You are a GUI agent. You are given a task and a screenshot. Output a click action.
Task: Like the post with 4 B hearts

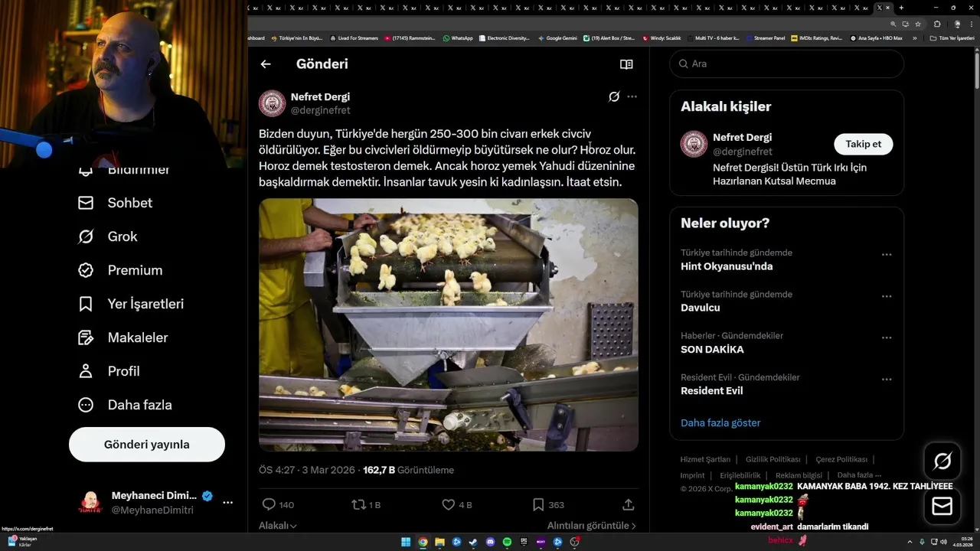click(449, 504)
